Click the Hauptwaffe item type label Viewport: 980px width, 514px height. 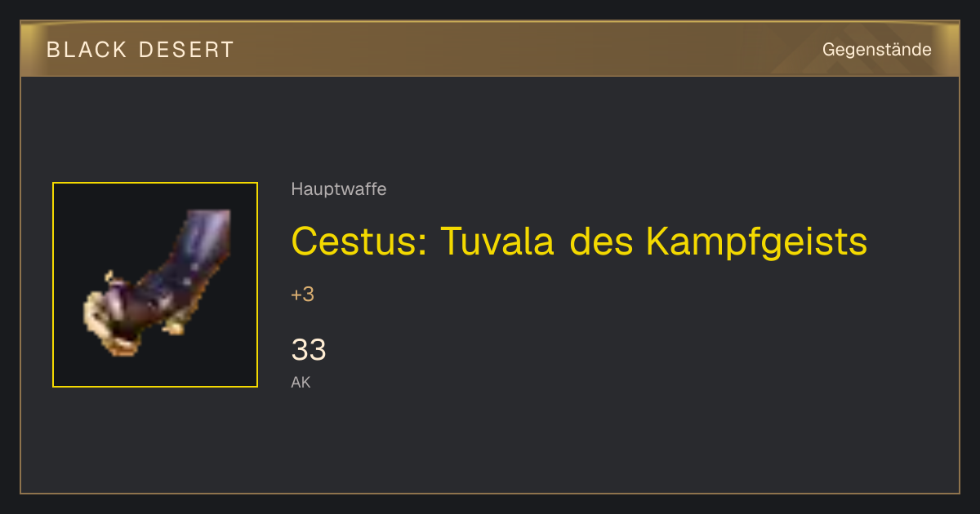tap(338, 189)
